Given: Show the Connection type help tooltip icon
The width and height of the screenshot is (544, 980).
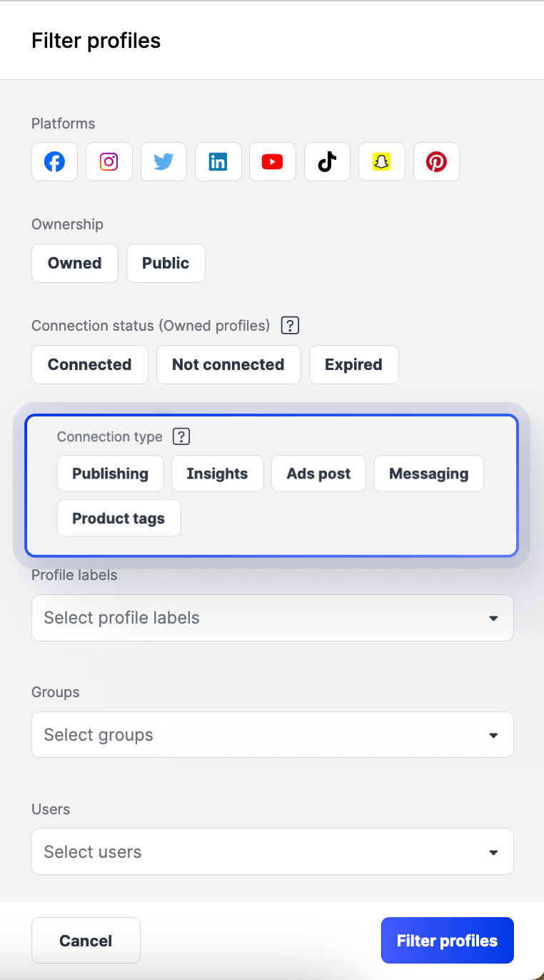Looking at the screenshot, I should click(182, 436).
